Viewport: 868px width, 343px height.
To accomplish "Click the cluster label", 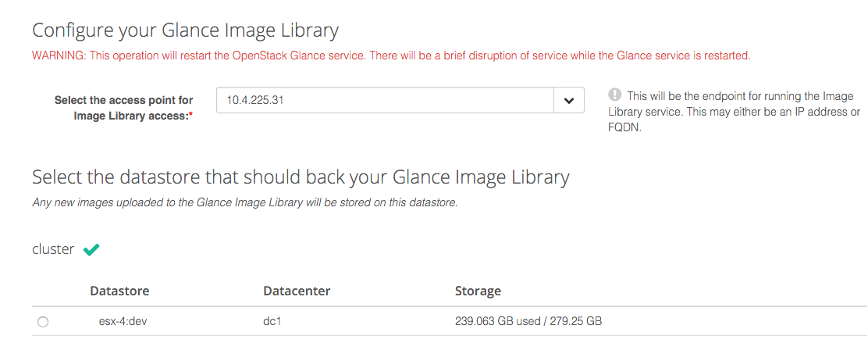I will click(53, 250).
